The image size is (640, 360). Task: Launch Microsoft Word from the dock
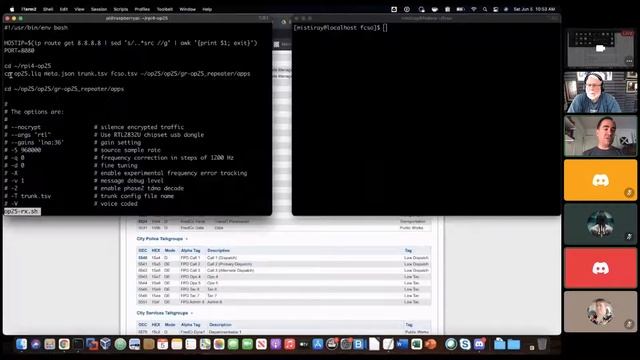[x=402, y=344]
